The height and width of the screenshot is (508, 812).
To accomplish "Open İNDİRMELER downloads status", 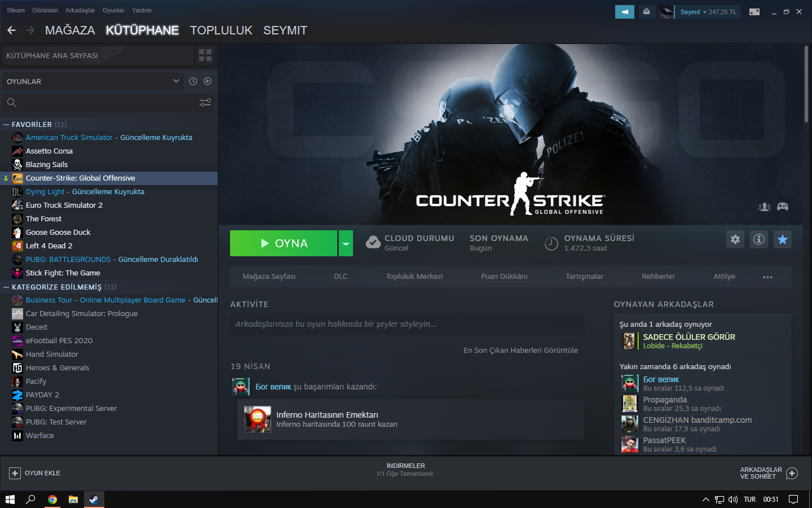I will coord(405,470).
